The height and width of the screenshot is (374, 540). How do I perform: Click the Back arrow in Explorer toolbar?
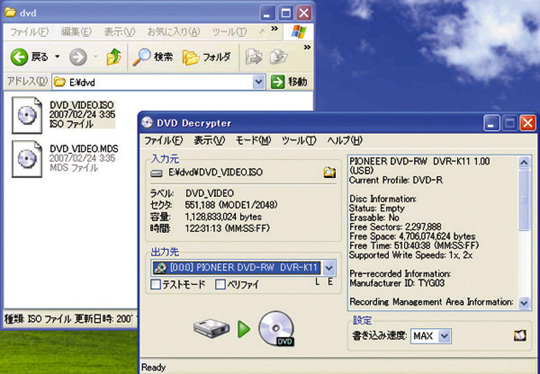[19, 57]
